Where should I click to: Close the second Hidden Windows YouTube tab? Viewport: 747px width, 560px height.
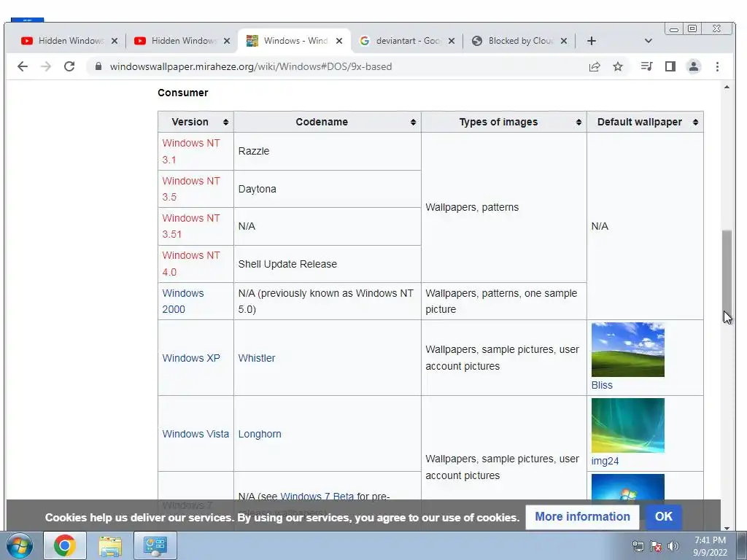click(227, 41)
